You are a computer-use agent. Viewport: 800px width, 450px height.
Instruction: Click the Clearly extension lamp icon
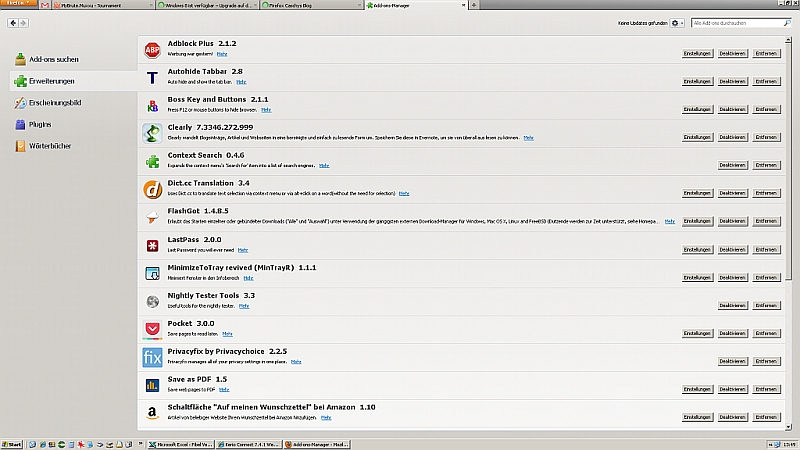coord(152,133)
